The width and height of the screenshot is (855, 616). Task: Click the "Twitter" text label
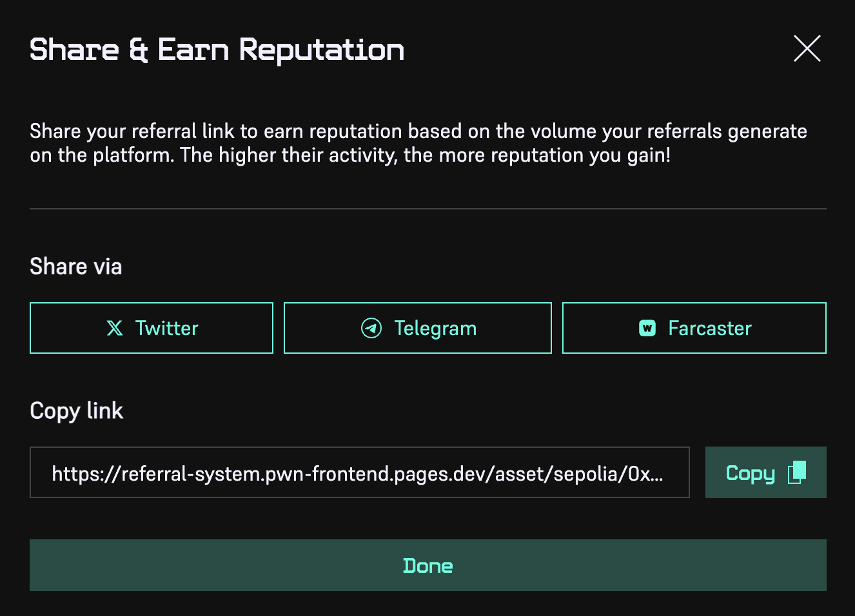[x=167, y=328]
